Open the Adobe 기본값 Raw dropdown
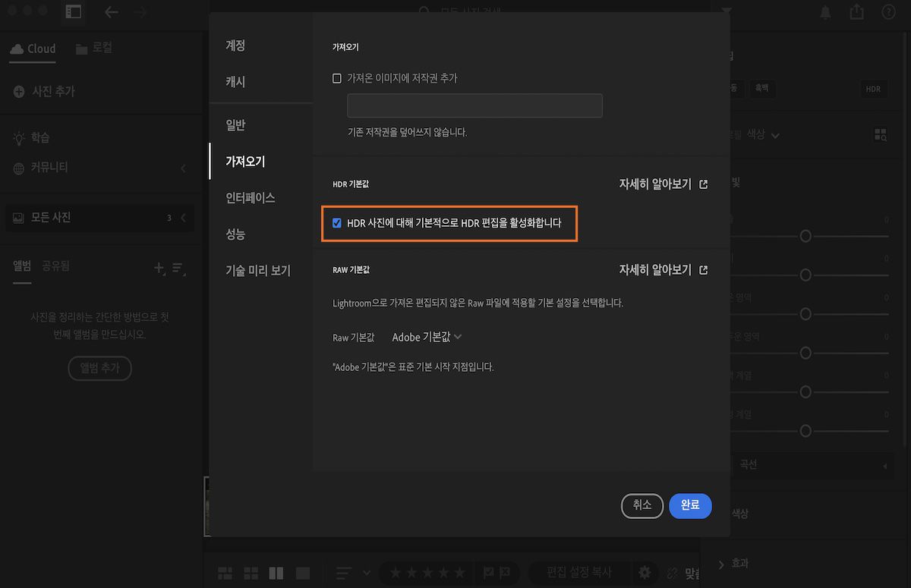This screenshot has width=911, height=588. [425, 337]
